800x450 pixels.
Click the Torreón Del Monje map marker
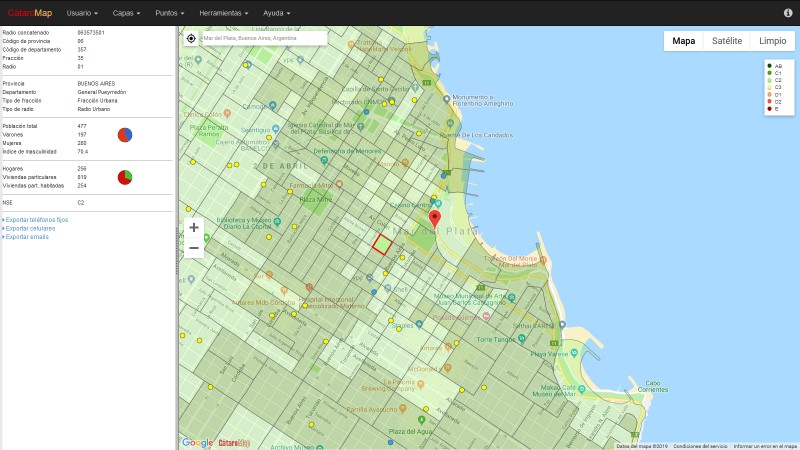tap(543, 260)
